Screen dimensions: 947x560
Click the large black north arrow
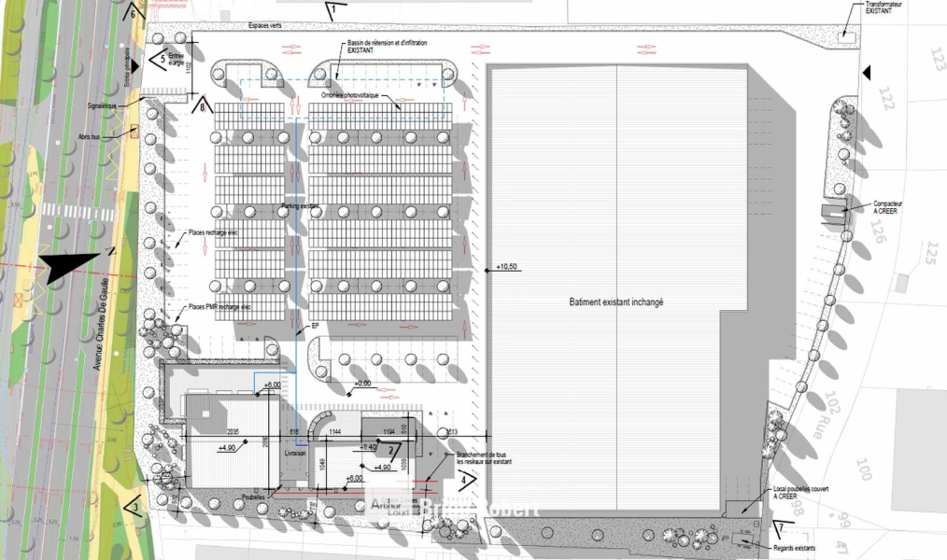(77, 265)
